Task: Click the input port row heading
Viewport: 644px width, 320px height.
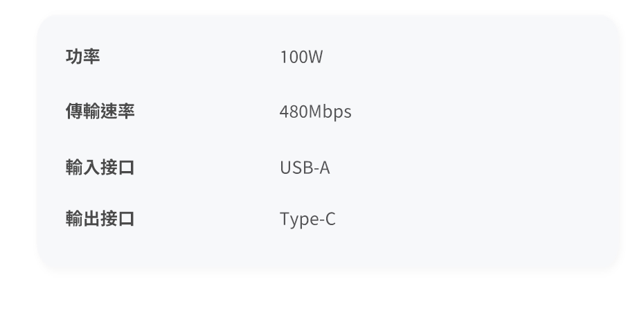Action: click(x=100, y=168)
